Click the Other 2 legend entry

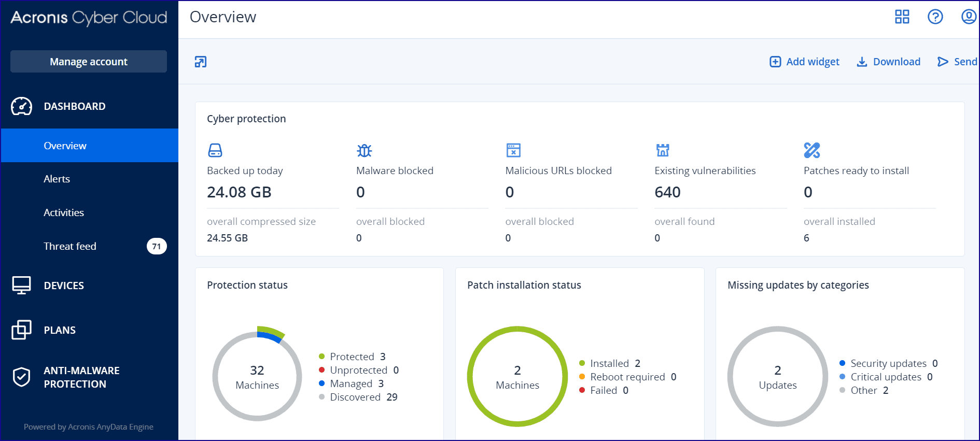[864, 390]
